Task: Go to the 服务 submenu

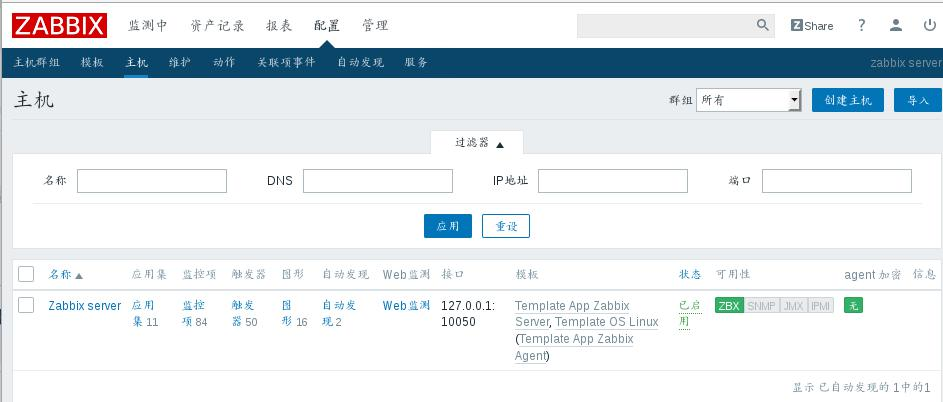Action: click(416, 63)
